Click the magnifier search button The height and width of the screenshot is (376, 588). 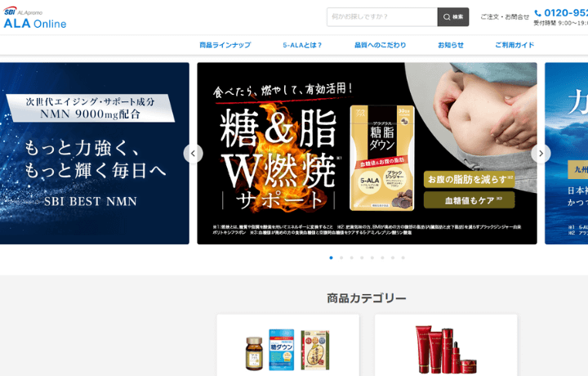pos(453,17)
